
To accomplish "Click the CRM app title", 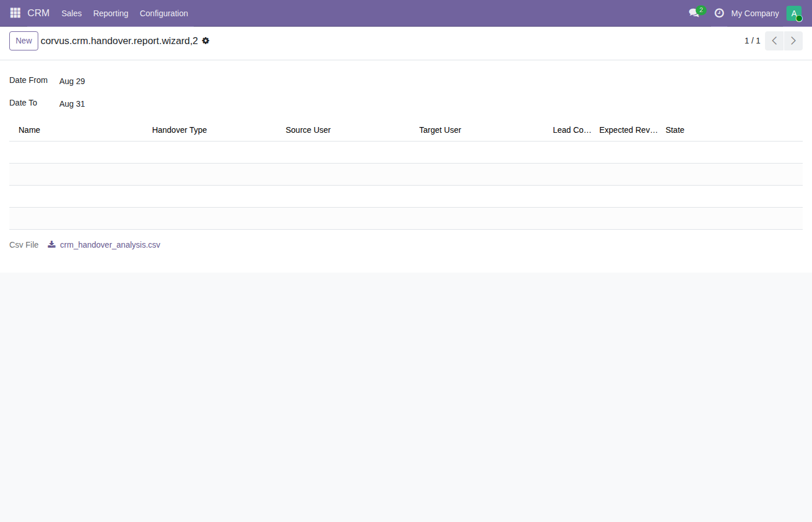I will coord(38,13).
